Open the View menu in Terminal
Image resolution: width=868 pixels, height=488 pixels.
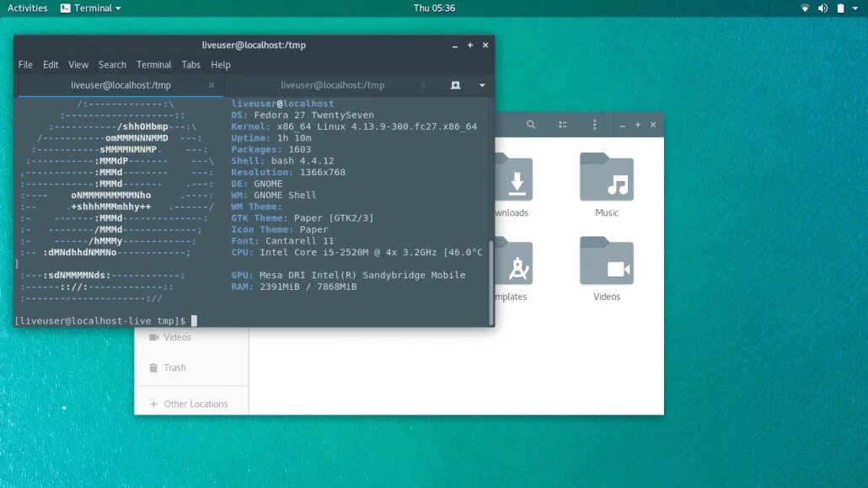pos(78,65)
